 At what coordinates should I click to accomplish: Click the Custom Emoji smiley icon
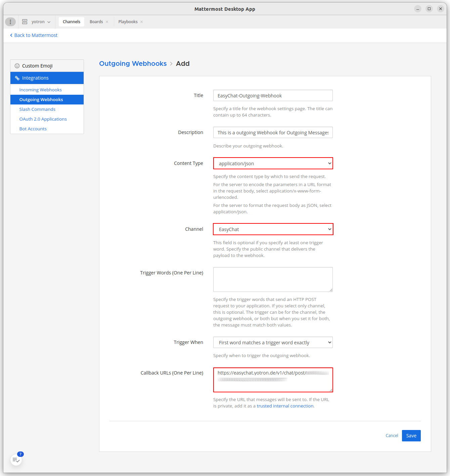point(17,66)
